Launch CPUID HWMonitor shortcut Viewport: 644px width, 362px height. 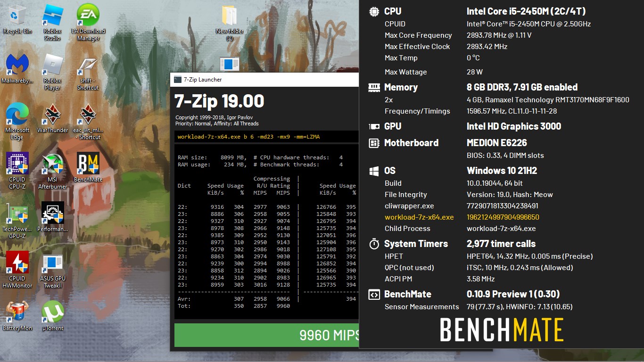click(x=17, y=270)
